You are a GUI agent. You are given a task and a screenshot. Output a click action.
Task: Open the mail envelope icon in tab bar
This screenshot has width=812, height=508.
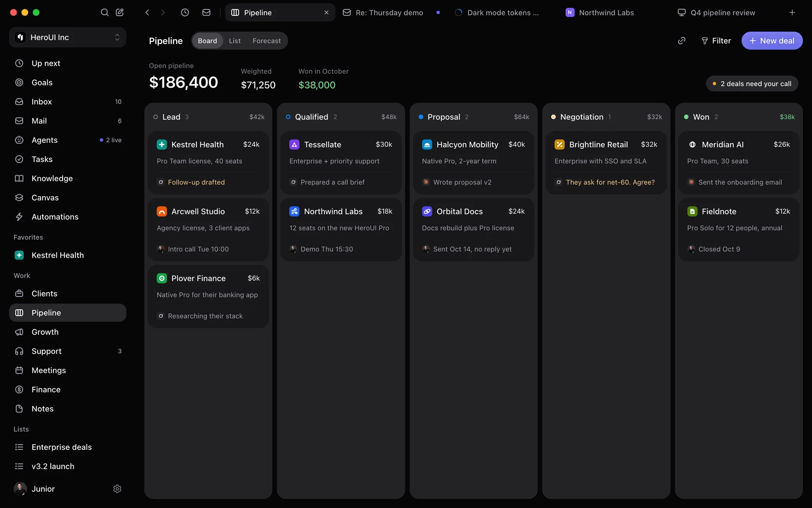206,12
